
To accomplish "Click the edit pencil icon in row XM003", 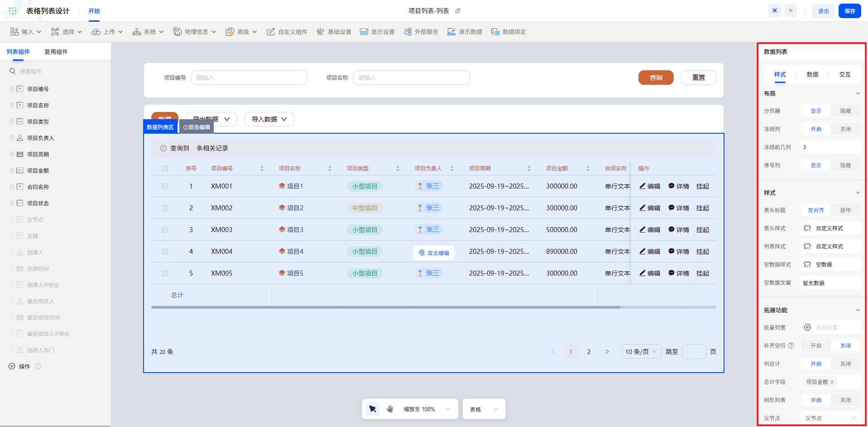I will point(643,230).
